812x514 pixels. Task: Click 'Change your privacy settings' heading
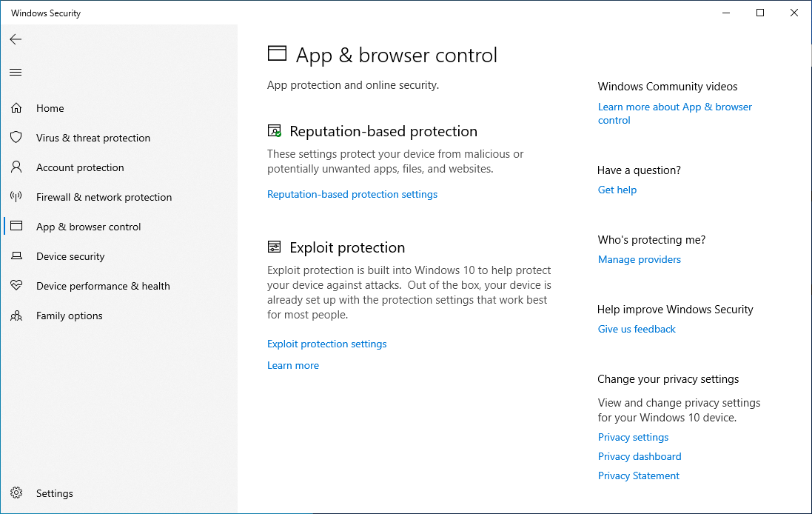(x=668, y=379)
